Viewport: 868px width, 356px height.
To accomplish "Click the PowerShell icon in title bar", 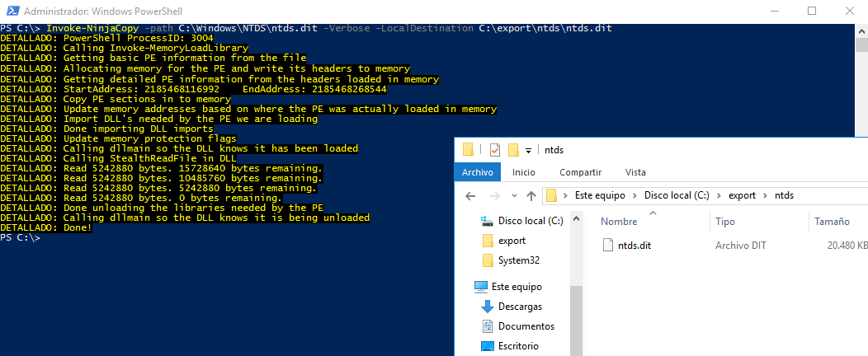I will (x=11, y=11).
